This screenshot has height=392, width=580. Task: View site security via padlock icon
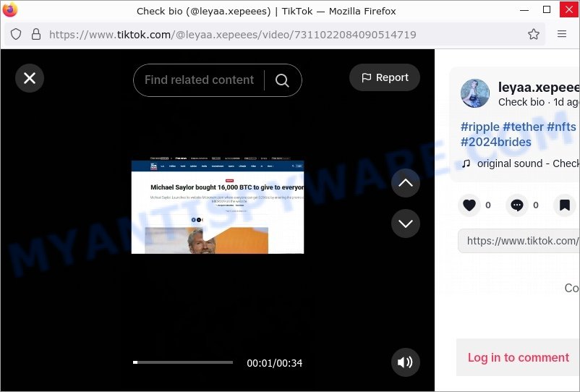pos(36,35)
